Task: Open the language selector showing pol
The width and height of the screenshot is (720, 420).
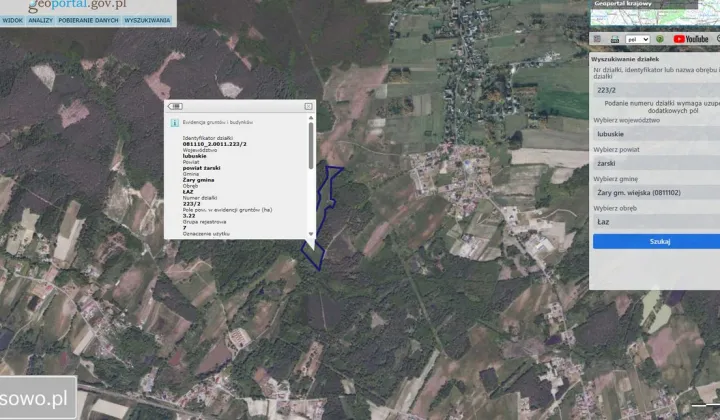Action: pos(637,39)
